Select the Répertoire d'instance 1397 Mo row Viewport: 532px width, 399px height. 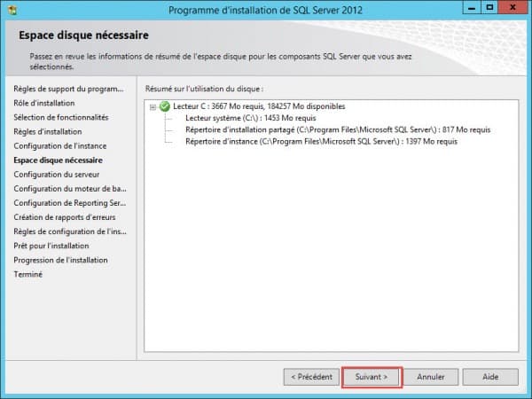click(321, 142)
